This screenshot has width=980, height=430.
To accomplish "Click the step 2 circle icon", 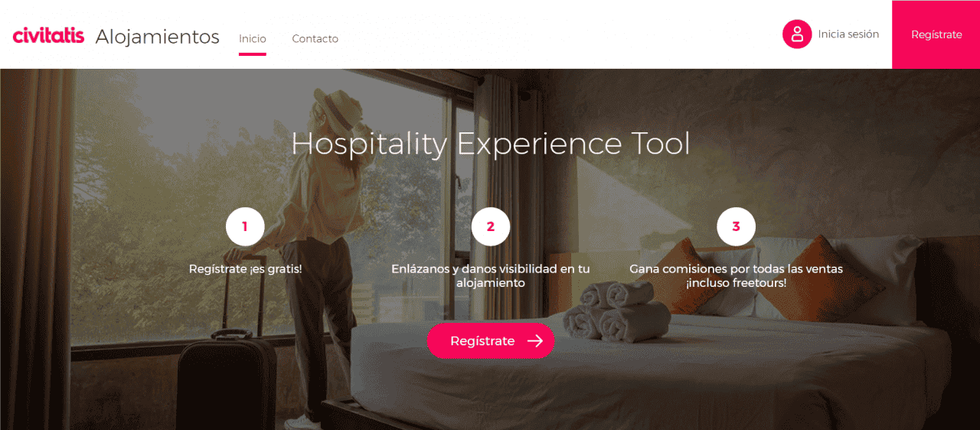I will click(491, 226).
